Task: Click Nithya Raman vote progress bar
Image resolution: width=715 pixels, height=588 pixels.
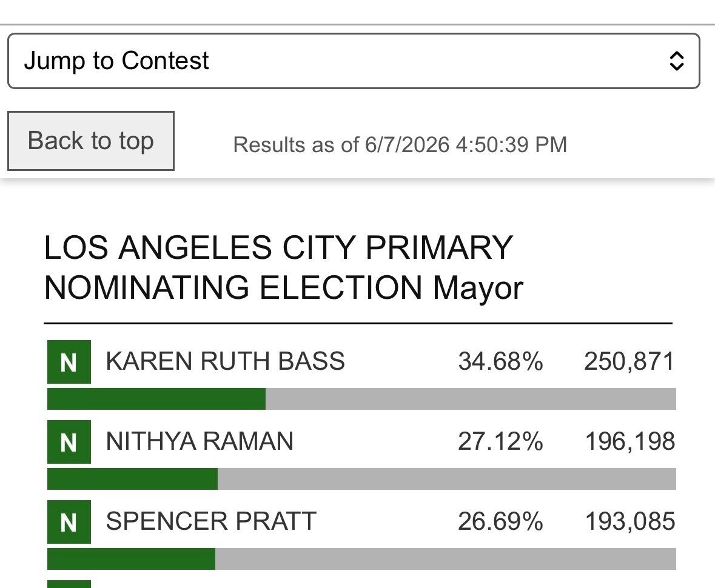Action: point(361,479)
